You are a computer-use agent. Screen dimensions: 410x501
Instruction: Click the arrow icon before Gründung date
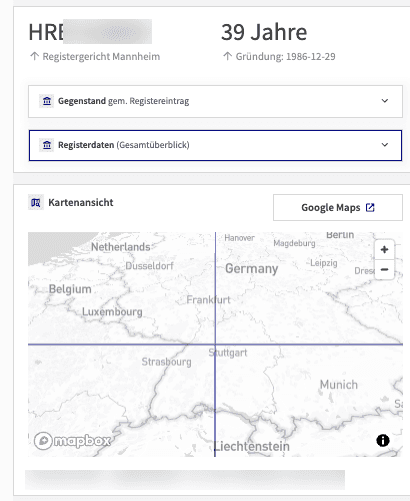[x=227, y=56]
